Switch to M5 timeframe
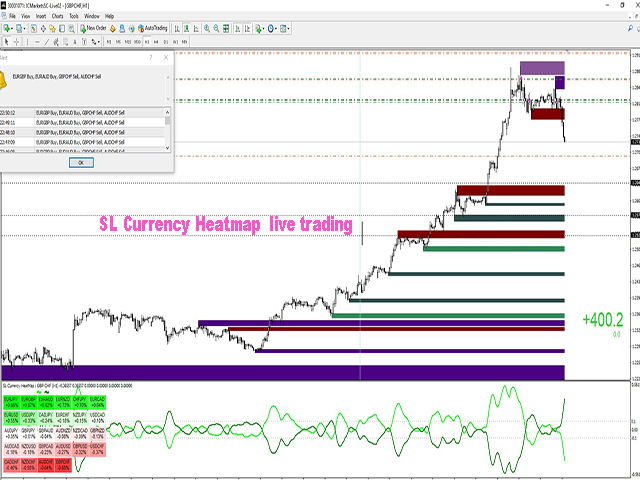This screenshot has height=480, width=640. pos(118,42)
